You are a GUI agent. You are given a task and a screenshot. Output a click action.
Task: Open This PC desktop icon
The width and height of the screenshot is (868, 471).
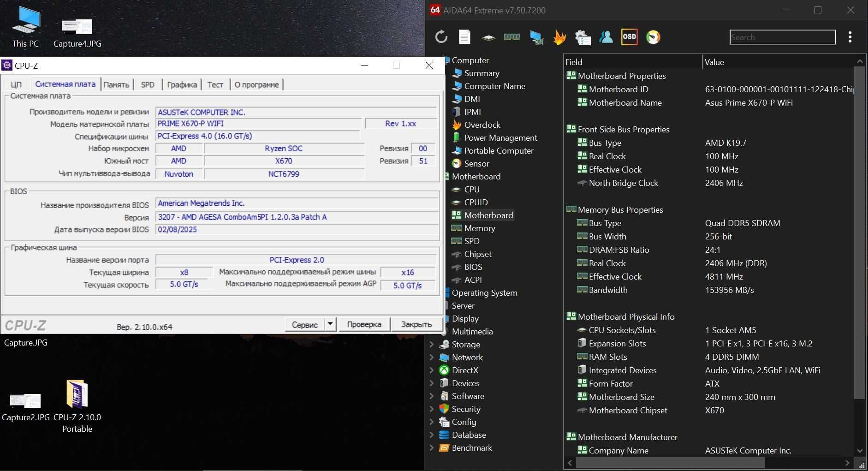tap(26, 27)
